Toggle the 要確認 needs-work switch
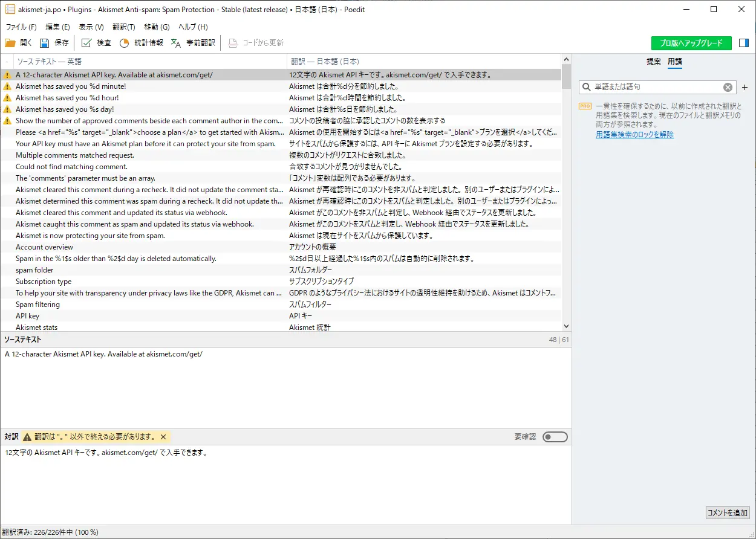The height and width of the screenshot is (539, 756). tap(555, 437)
